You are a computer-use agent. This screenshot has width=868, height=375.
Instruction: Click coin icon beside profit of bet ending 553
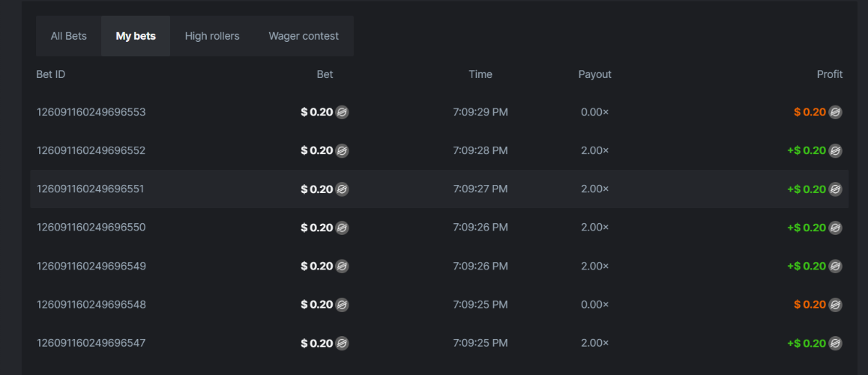click(x=835, y=112)
